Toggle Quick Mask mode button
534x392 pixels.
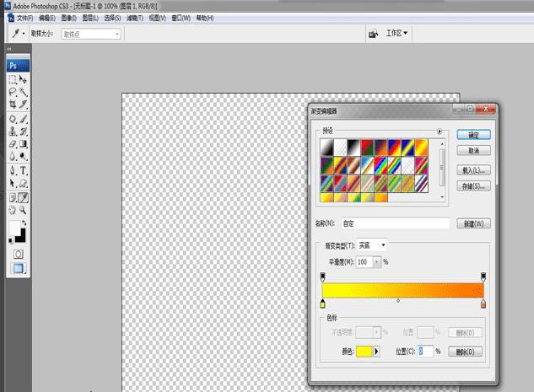click(18, 254)
